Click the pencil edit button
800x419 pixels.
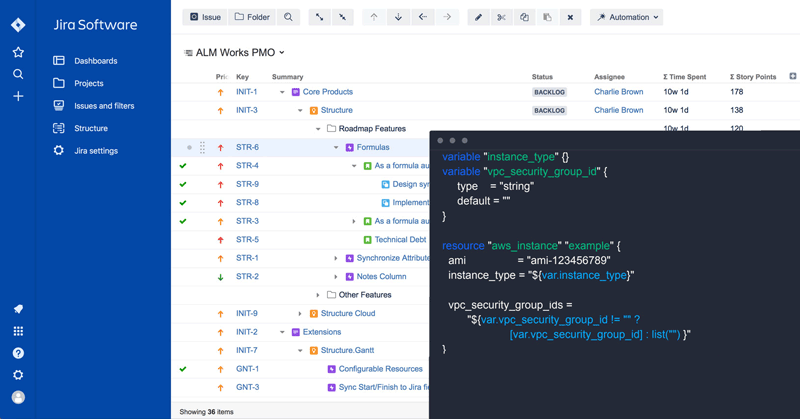(x=478, y=17)
